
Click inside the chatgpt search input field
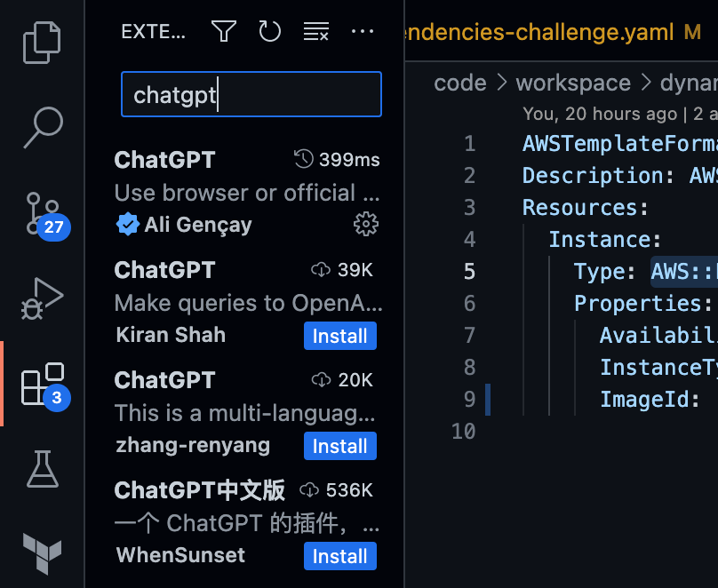coord(251,92)
